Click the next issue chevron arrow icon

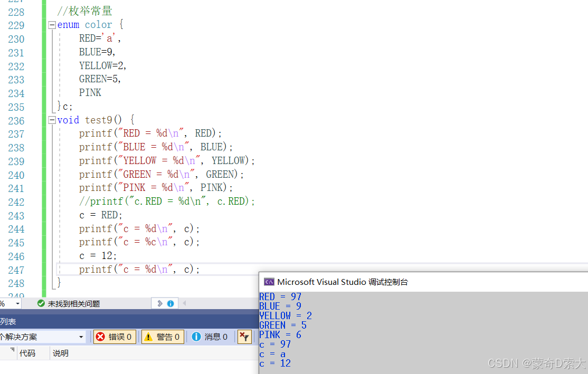click(x=160, y=303)
